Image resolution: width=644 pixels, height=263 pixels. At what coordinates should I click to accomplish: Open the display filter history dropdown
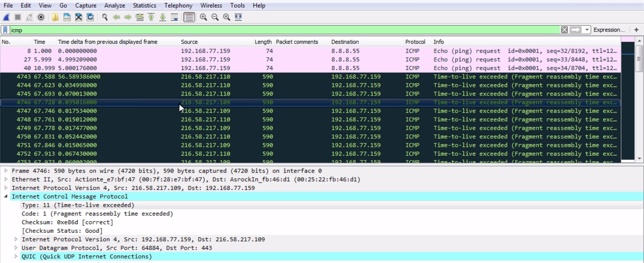[587, 30]
